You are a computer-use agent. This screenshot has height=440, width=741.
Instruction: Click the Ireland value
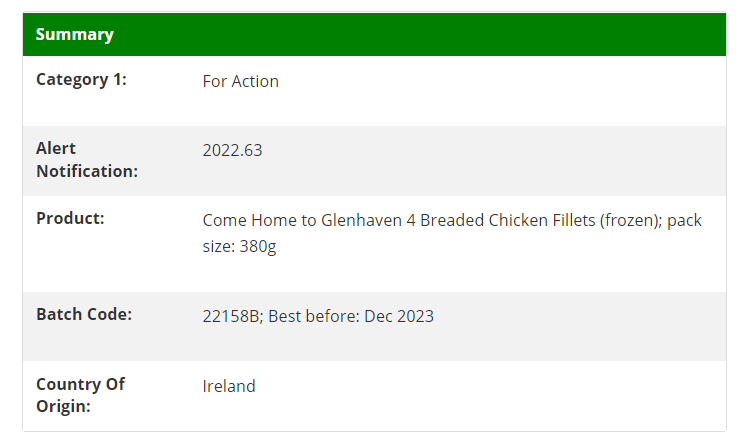tap(229, 386)
